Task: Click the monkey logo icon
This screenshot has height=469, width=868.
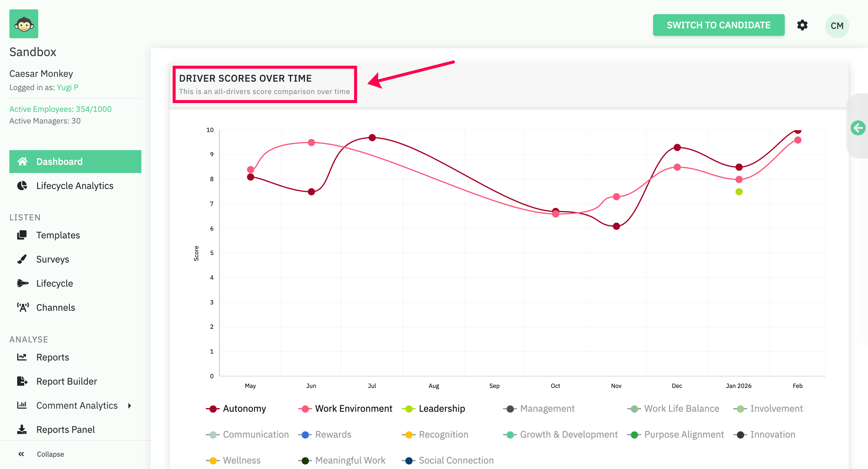Action: pos(24,24)
